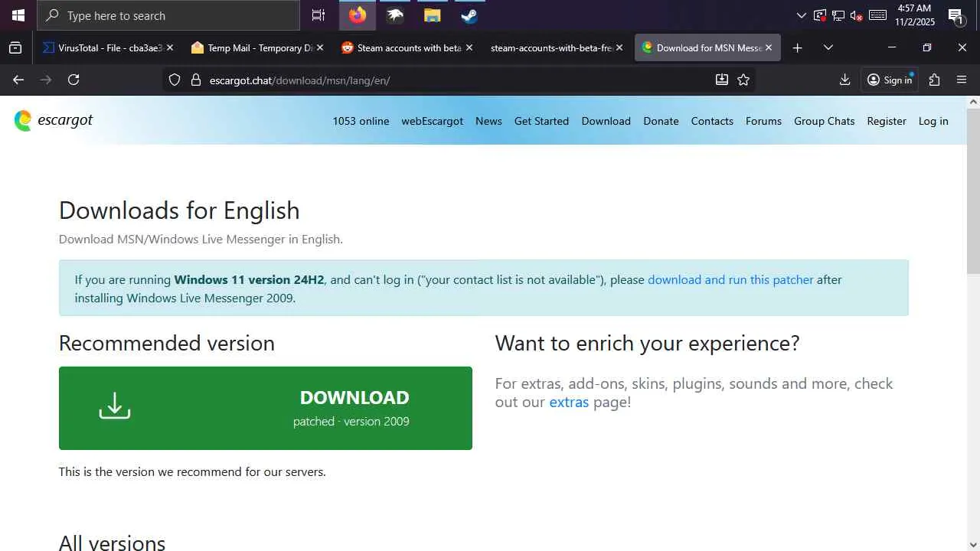Open the security tray icon with red badge
This screenshot has width=980, height=551.
[x=819, y=15]
